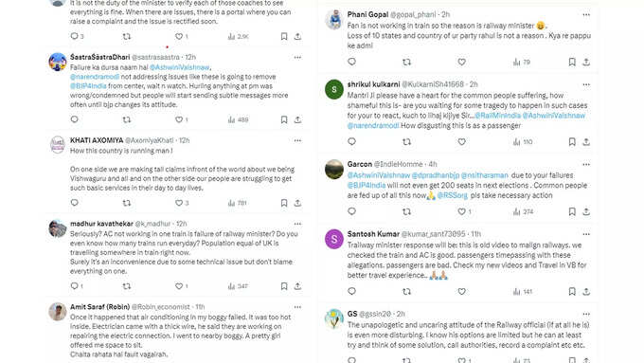Open madhur kavathekar's profile name
Screen dimensions: 644x363
(101, 224)
